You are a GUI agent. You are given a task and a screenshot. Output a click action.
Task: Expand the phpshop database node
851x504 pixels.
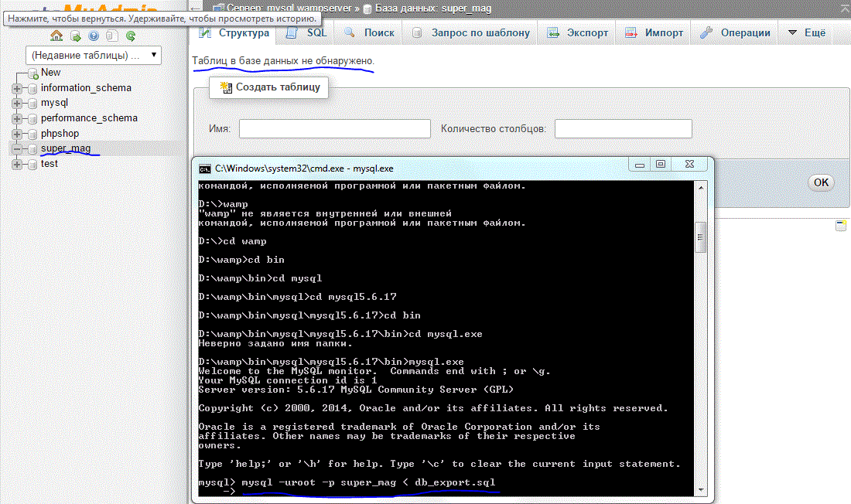coord(17,134)
